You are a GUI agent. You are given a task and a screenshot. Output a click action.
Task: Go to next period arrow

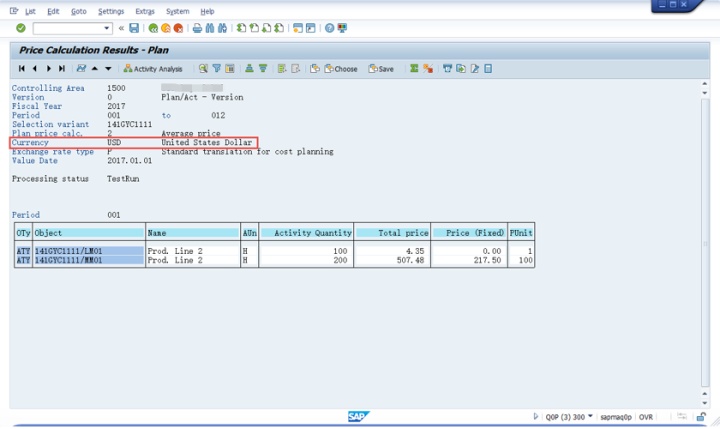click(48, 68)
